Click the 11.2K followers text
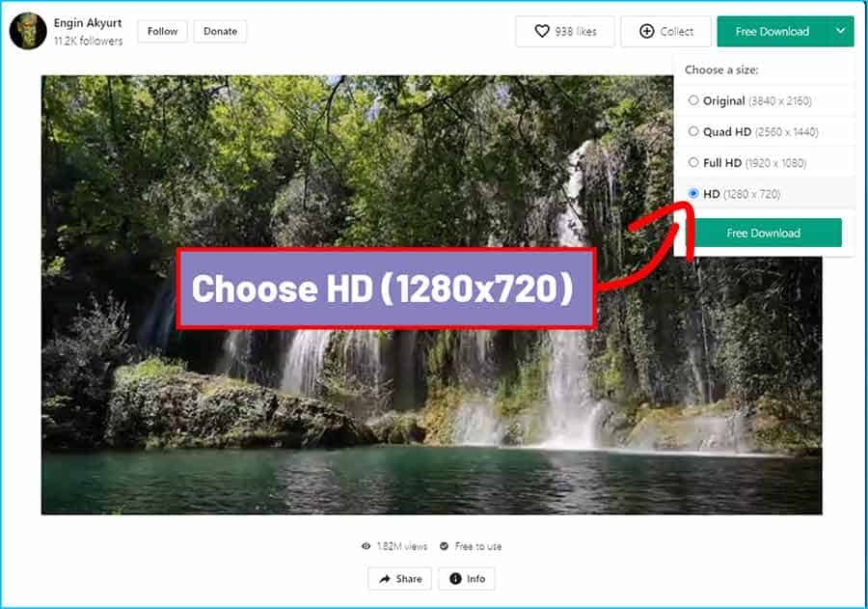 [x=88, y=41]
